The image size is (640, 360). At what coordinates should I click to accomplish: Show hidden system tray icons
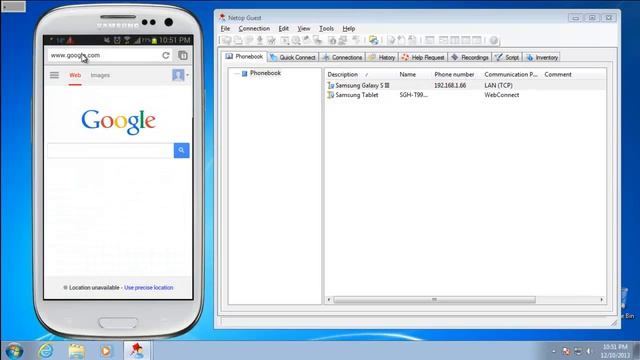tap(554, 351)
